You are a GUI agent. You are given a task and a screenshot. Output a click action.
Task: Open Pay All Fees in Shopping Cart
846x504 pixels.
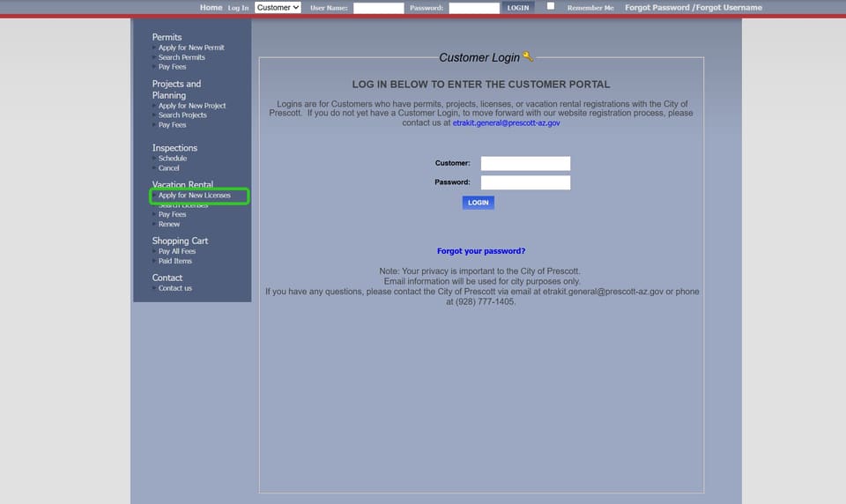point(177,251)
